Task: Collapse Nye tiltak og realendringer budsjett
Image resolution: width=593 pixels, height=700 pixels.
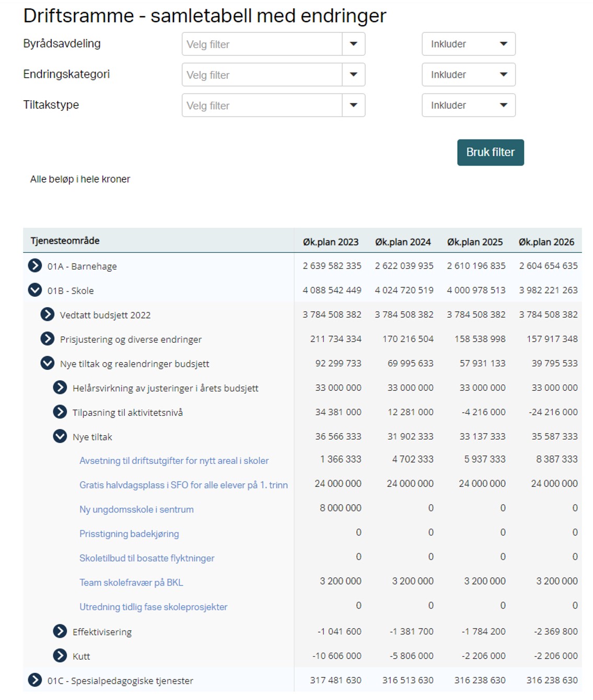Action: pyautogui.click(x=48, y=363)
